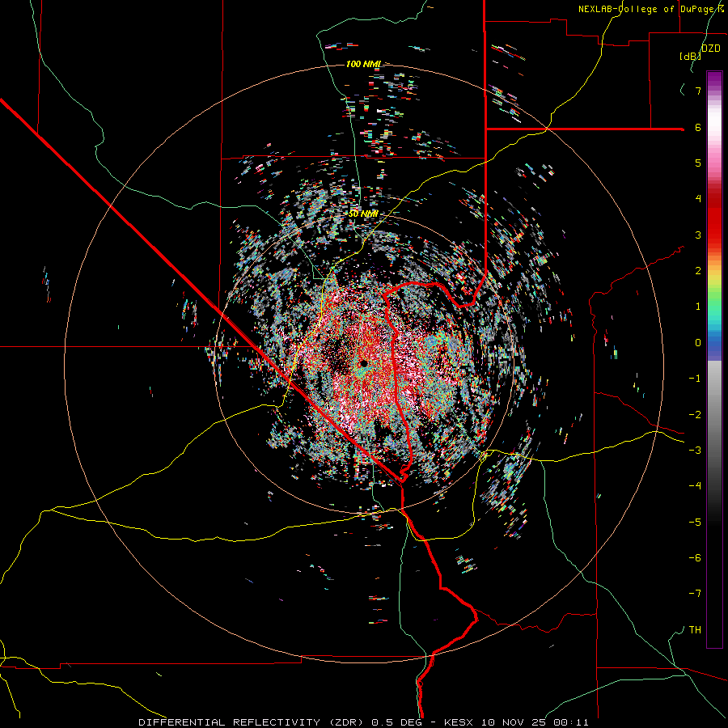Image resolution: width=728 pixels, height=728 pixels.
Task: Click the -5 value on the color scale
Action: 695,522
